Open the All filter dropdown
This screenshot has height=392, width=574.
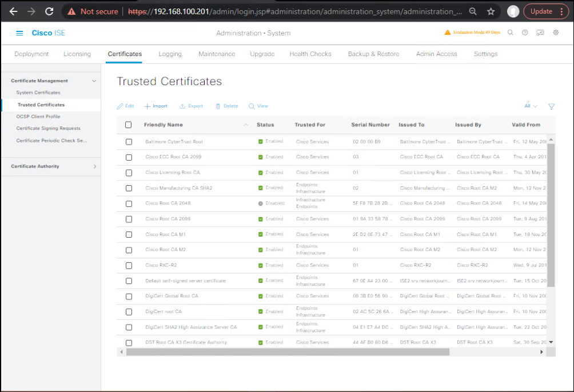pos(531,106)
